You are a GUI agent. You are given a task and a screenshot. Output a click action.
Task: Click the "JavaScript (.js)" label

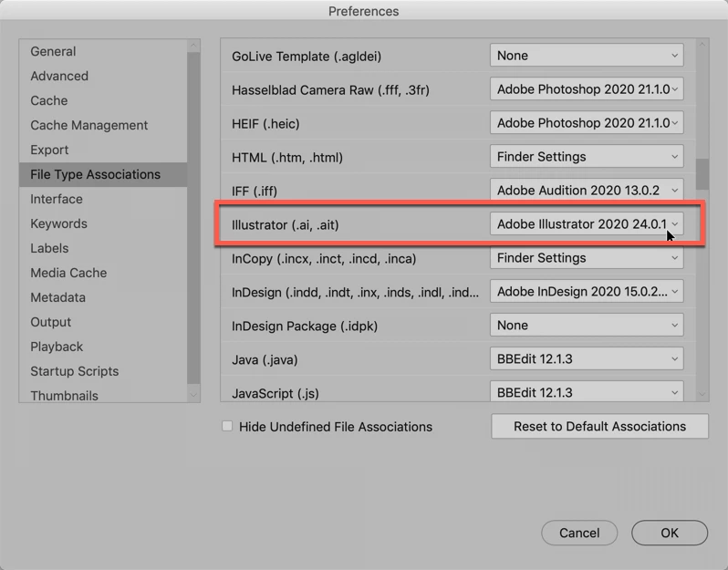pyautogui.click(x=275, y=393)
